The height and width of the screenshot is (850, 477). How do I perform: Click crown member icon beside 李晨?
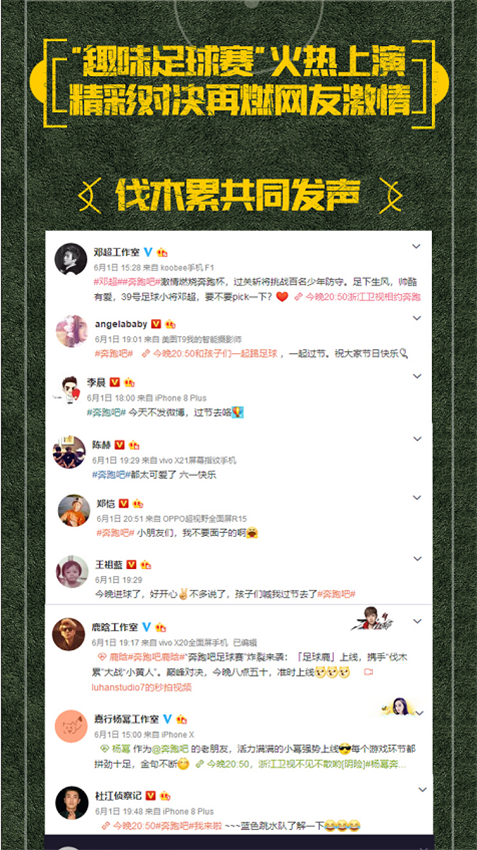[129, 382]
